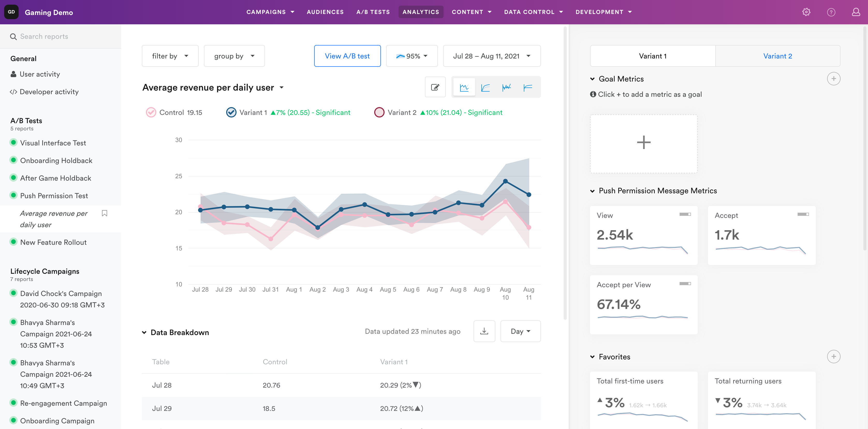Click the View A/B test button

coord(347,56)
